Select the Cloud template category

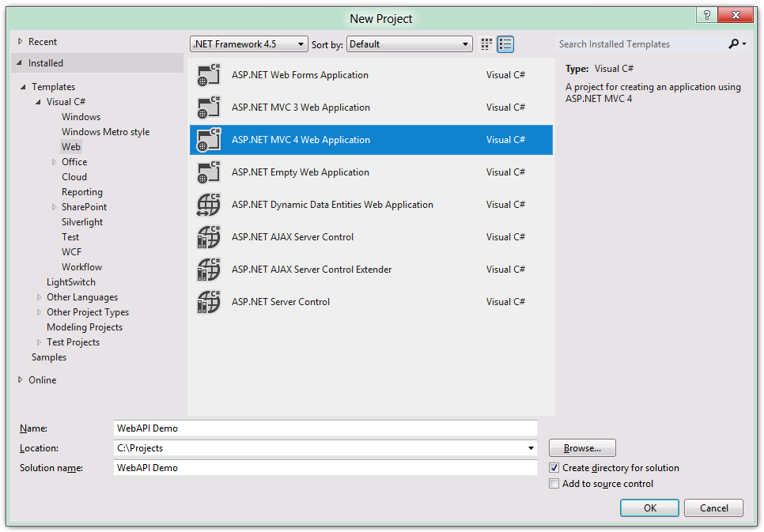74,177
